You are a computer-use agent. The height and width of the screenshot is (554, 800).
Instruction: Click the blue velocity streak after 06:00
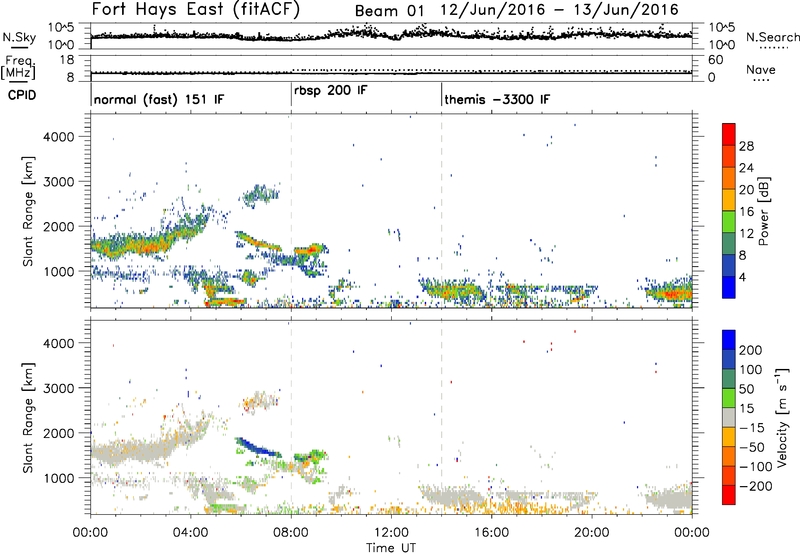[258, 447]
